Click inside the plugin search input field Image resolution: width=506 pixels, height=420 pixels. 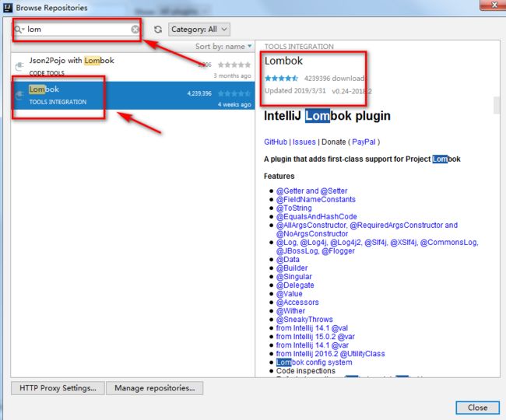(x=77, y=30)
